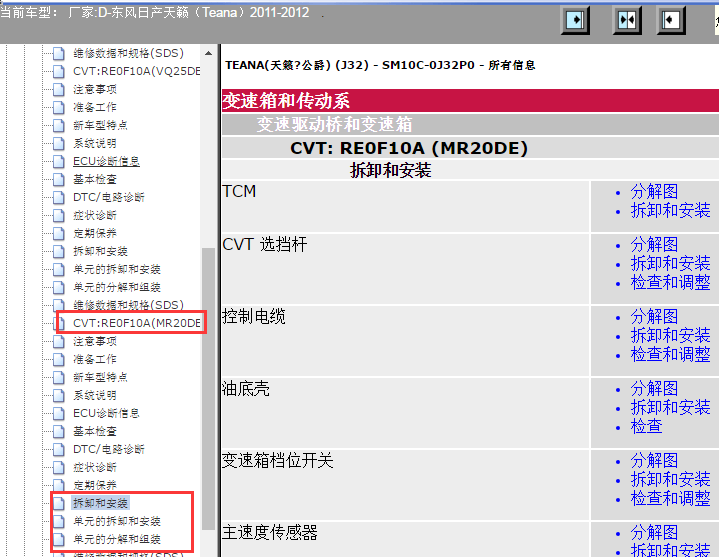This screenshot has height=557, width=719.
Task: Open 分解图 link for CVT 选挡杆
Action: [654, 245]
